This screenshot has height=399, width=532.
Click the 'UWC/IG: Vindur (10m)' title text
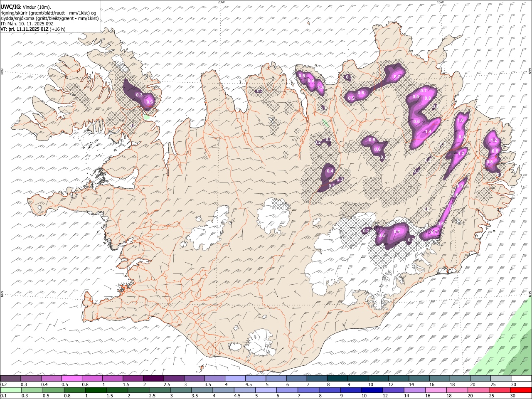coord(26,7)
